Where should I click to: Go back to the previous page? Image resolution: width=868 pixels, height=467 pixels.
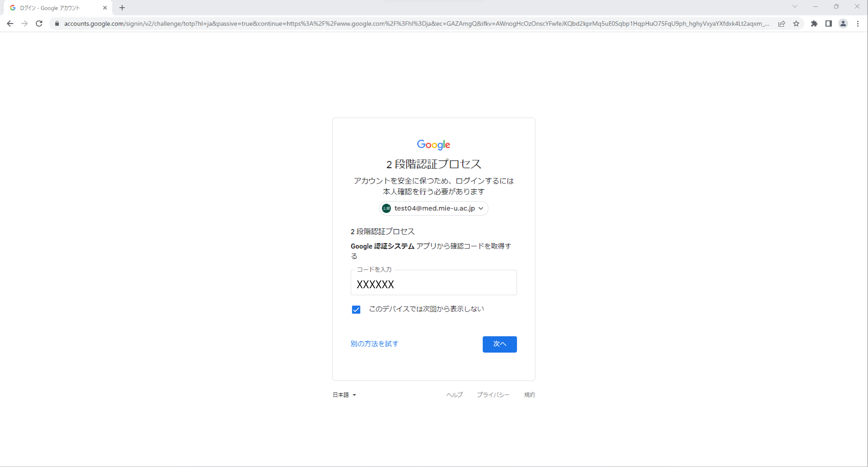pyautogui.click(x=10, y=24)
